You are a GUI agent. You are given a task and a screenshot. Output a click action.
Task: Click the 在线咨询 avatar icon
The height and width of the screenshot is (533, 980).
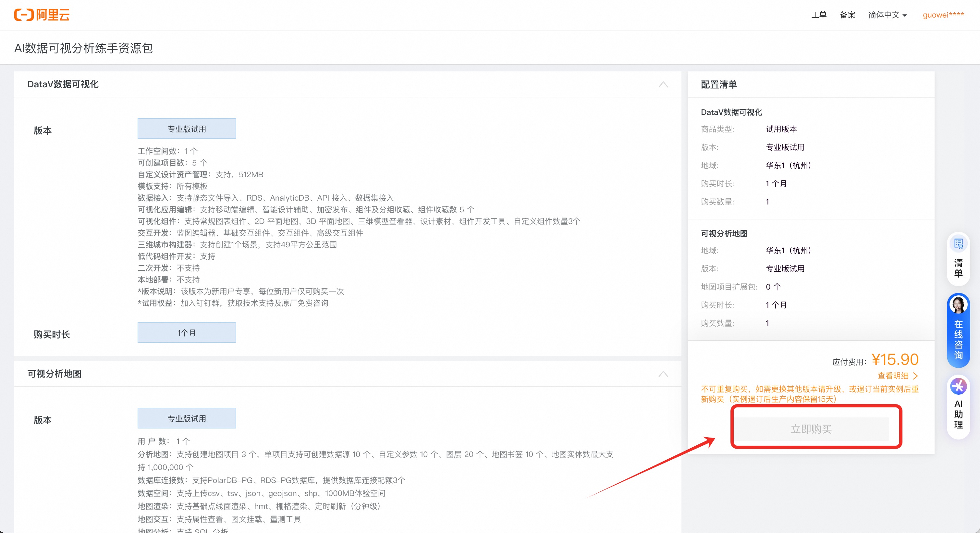[x=958, y=305]
